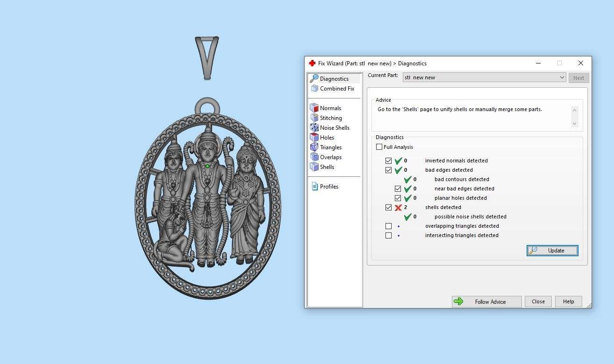Click the Update button
Viewport: 614px width, 364px height.
click(x=552, y=251)
